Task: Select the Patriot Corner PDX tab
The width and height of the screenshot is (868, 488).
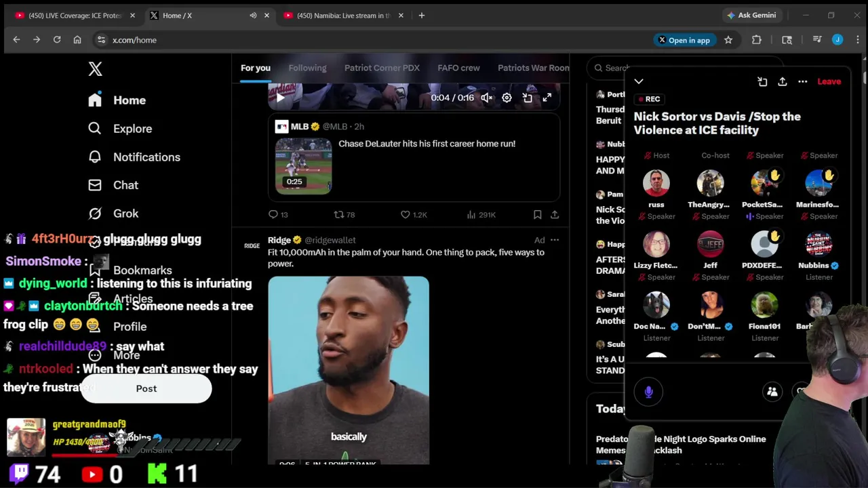Action: click(382, 68)
